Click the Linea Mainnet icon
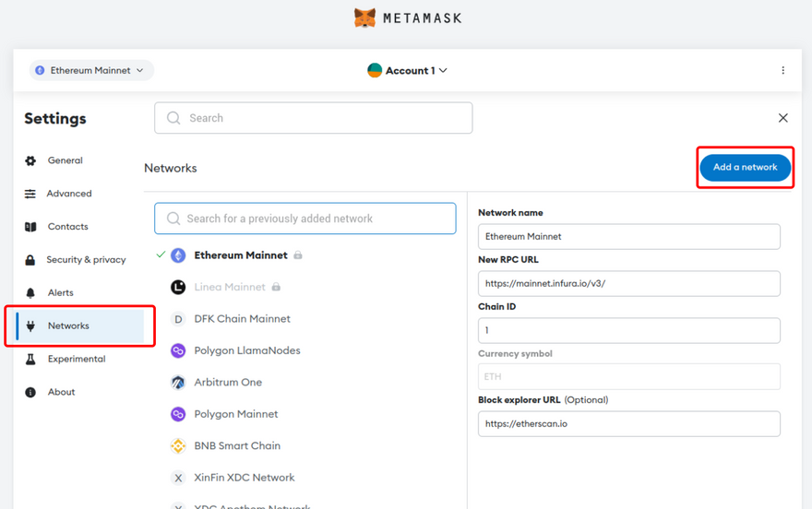The width and height of the screenshot is (812, 509). 178,288
